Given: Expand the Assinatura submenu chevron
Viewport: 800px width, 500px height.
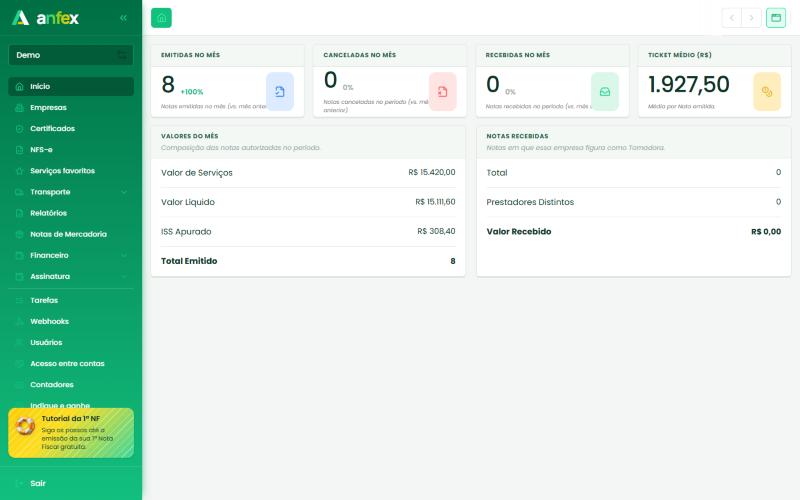Looking at the screenshot, I should 124,277.
